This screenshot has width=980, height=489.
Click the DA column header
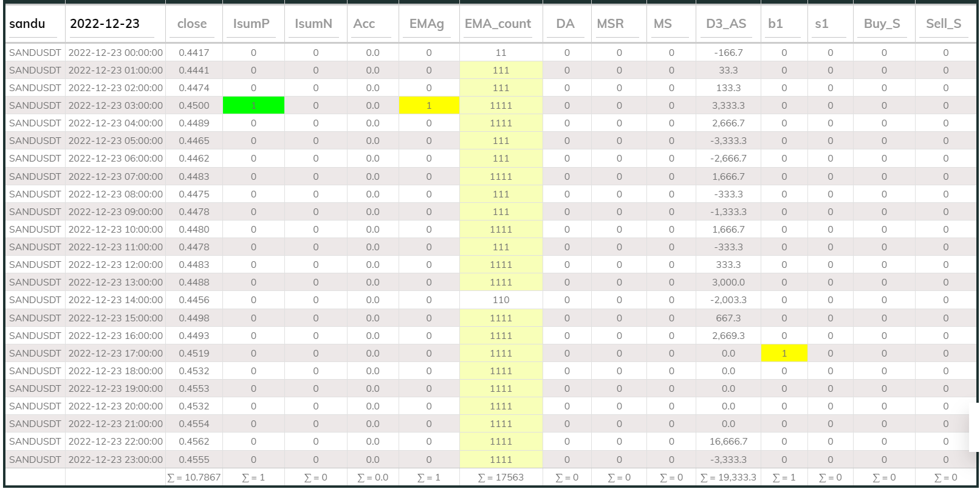pyautogui.click(x=565, y=24)
